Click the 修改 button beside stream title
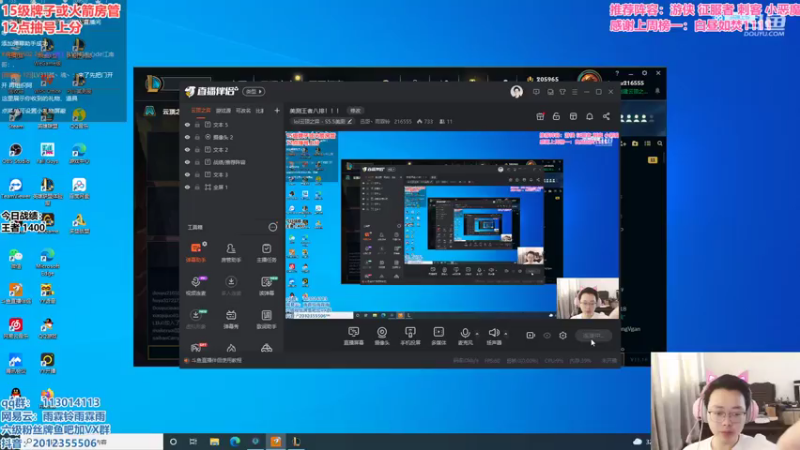800x450 pixels. click(355, 110)
